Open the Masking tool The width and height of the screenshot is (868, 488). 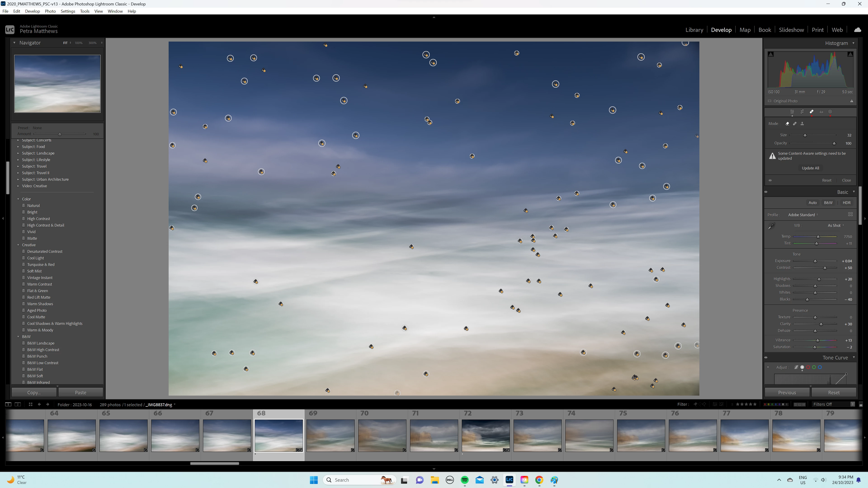click(830, 112)
